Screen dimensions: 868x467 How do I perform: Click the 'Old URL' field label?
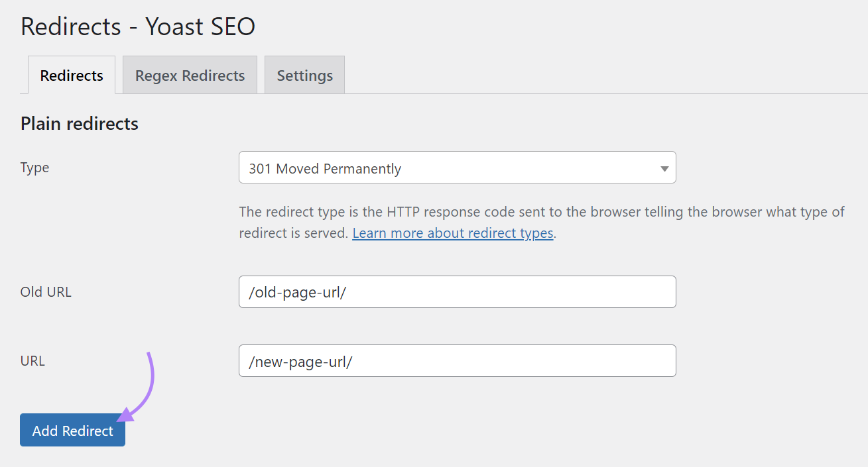pyautogui.click(x=46, y=291)
